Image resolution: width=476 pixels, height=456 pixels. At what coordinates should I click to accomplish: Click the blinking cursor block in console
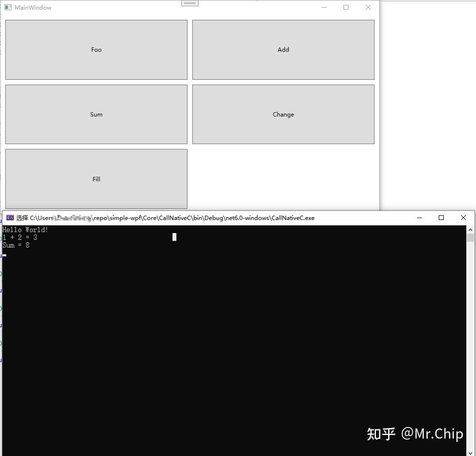[x=174, y=237]
